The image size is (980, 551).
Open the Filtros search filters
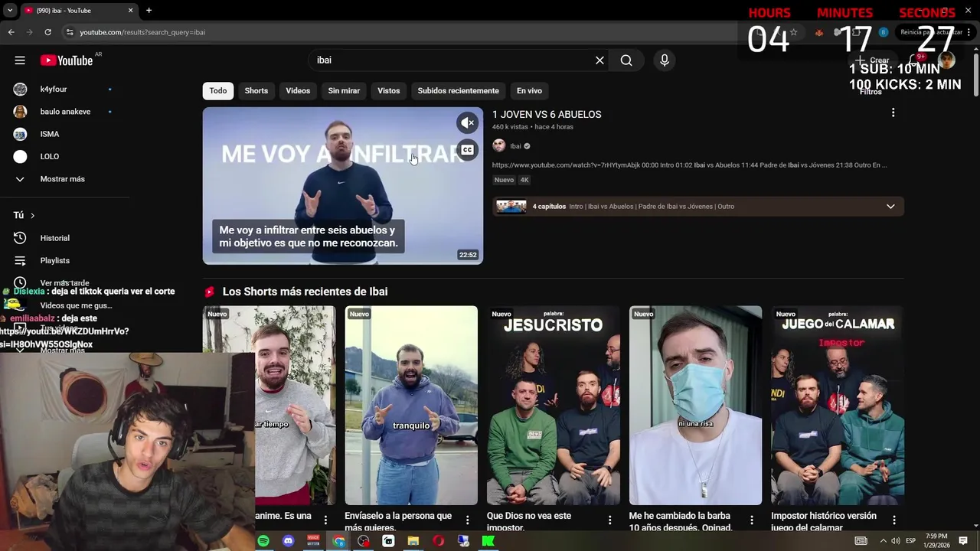click(871, 91)
